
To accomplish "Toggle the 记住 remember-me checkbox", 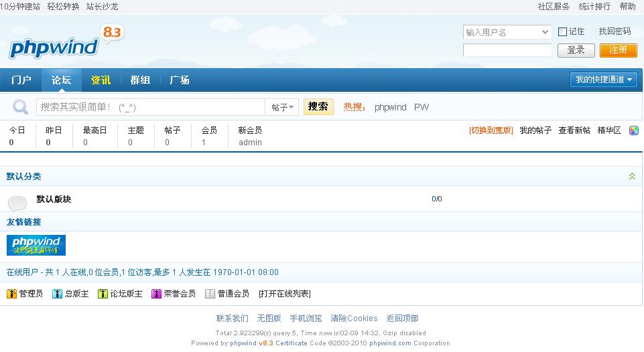I will point(563,31).
